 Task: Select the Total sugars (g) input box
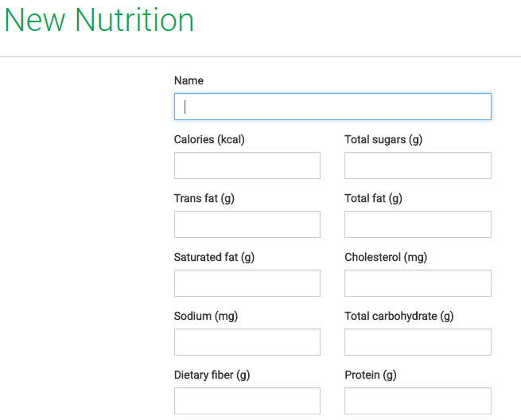pos(418,165)
